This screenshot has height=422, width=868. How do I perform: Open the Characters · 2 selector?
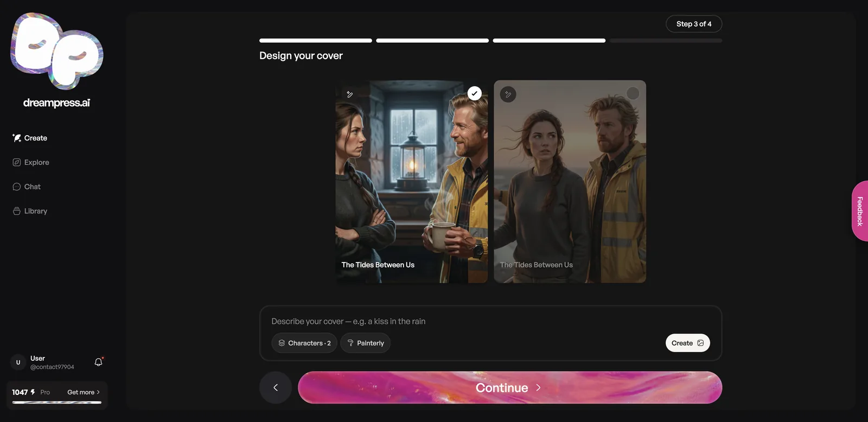point(304,343)
